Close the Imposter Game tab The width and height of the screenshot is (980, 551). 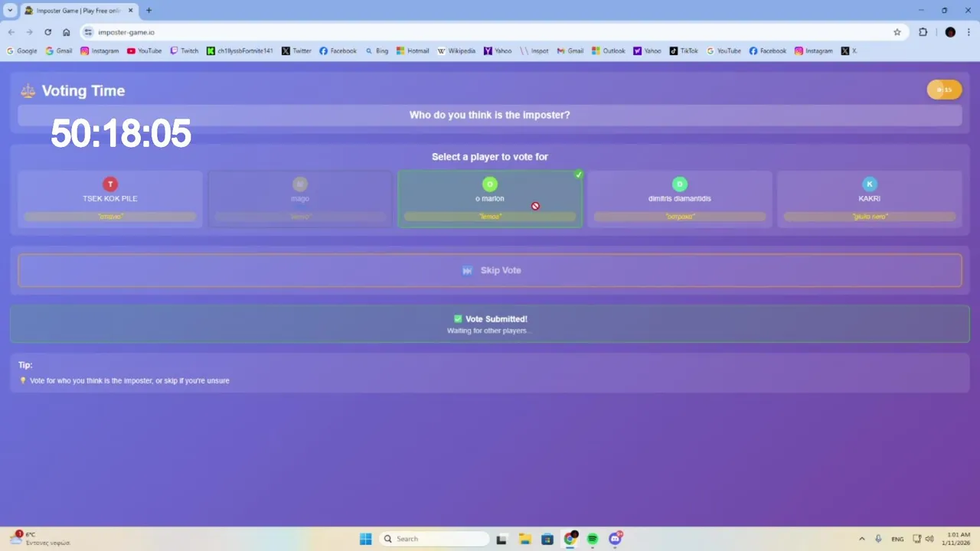129,11
